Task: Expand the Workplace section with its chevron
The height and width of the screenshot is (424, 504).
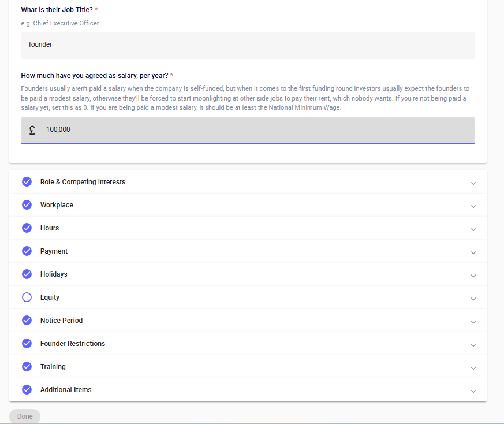Action: pyautogui.click(x=473, y=206)
